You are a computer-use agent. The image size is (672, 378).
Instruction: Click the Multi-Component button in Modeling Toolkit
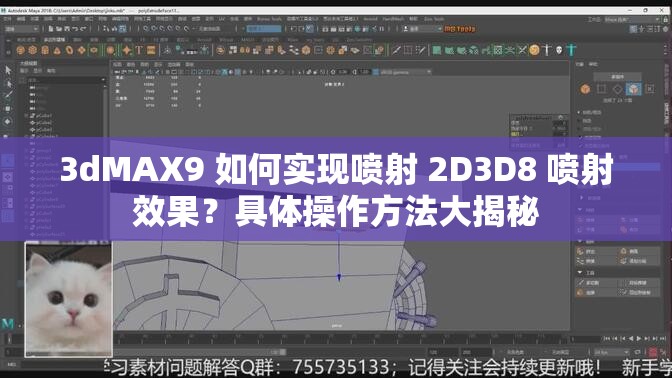pos(618,77)
